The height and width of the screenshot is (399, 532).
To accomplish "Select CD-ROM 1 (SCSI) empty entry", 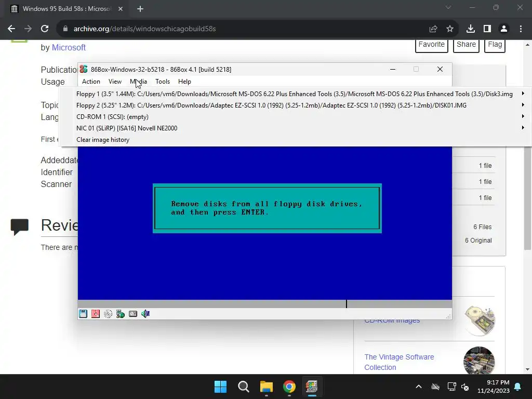I will (295, 117).
